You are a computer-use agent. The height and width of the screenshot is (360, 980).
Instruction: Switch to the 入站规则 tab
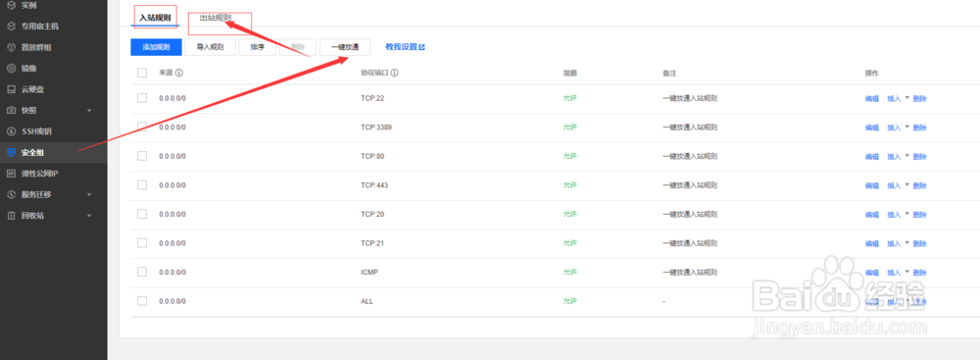[x=155, y=18]
